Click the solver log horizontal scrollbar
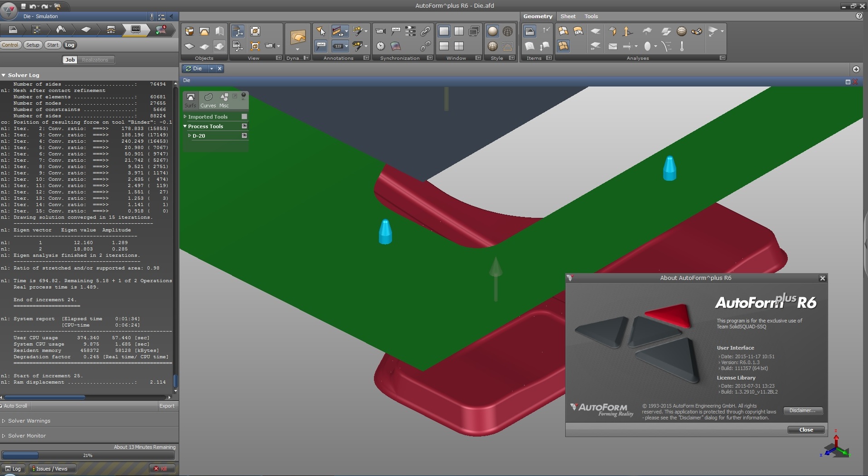The height and width of the screenshot is (476, 868). [x=44, y=397]
